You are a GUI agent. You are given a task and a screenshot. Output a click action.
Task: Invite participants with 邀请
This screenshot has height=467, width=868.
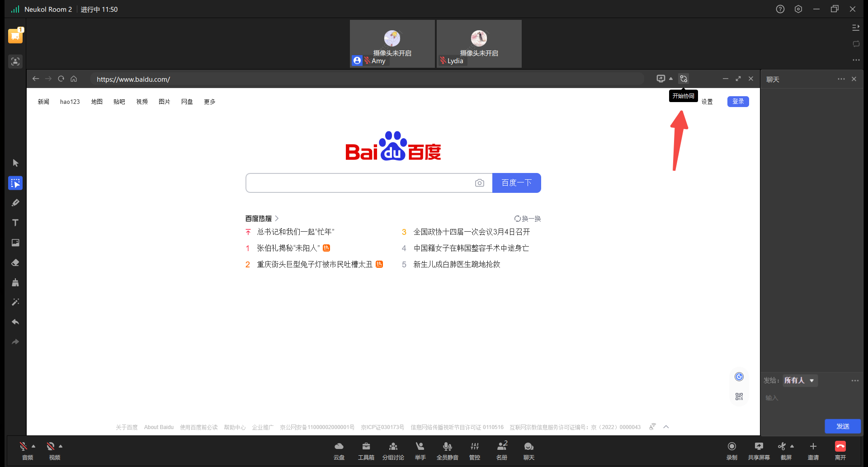[x=813, y=451]
